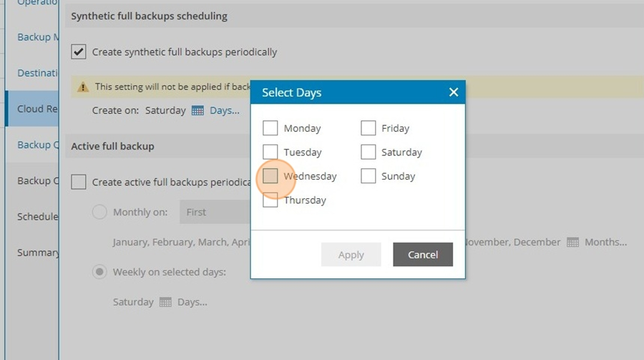Go to the Summary step in sidebar
The height and width of the screenshot is (360, 644).
pos(38,253)
